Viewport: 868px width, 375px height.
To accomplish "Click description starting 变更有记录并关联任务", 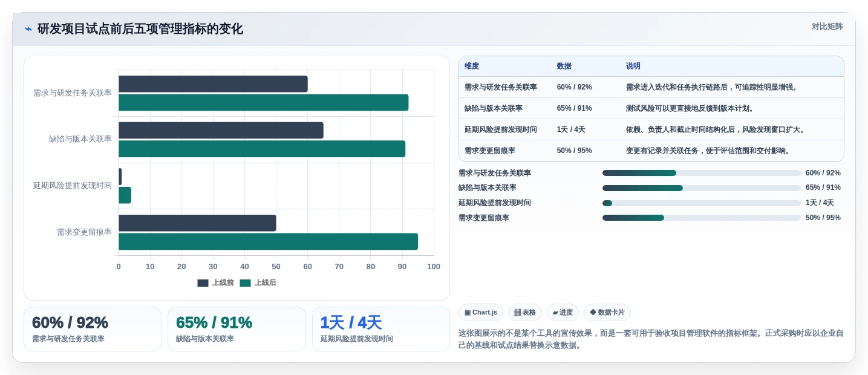I will [x=710, y=151].
